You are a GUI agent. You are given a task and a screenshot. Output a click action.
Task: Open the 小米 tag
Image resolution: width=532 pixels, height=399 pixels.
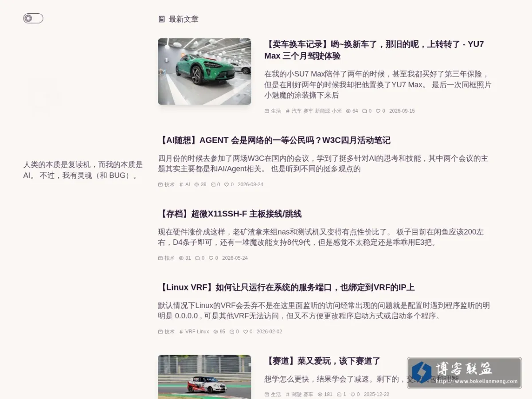(336, 111)
